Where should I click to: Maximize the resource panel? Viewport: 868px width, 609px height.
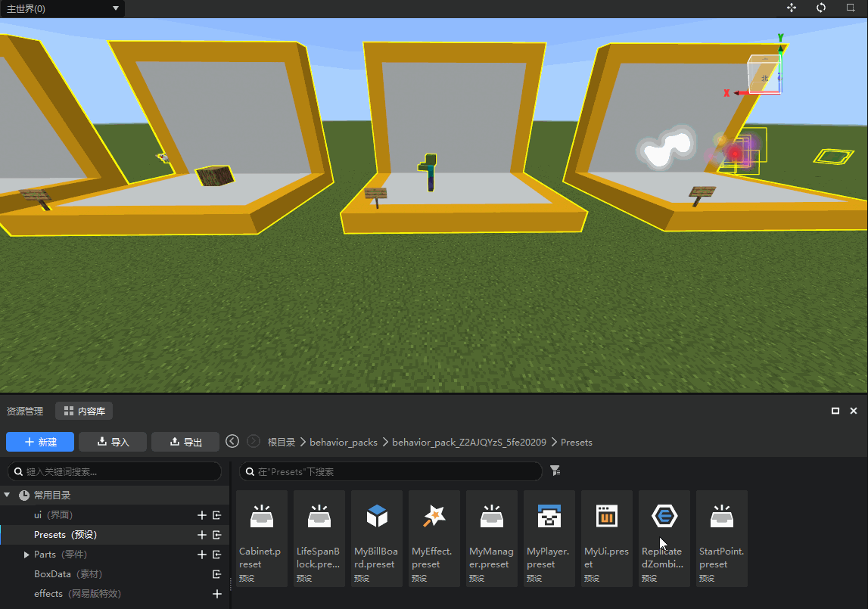835,411
